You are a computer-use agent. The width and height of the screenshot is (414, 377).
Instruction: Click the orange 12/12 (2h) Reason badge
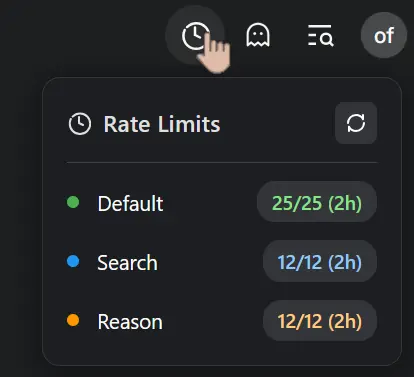(x=320, y=320)
